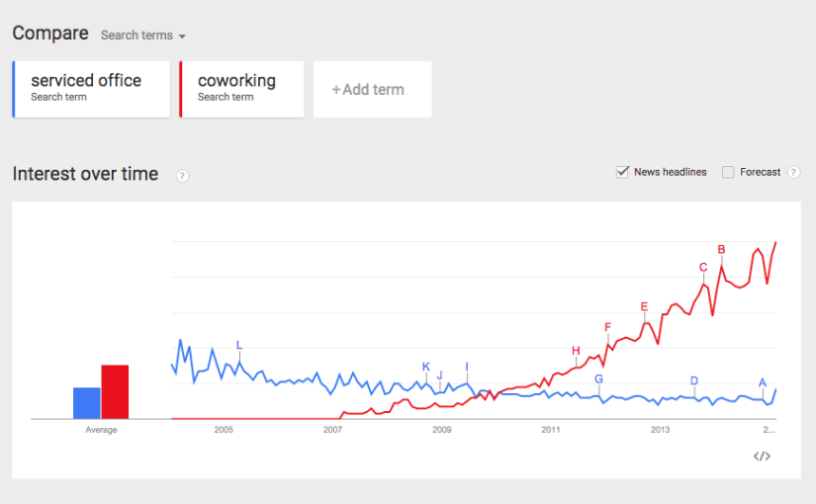Click headline marker H on chart

[576, 350]
